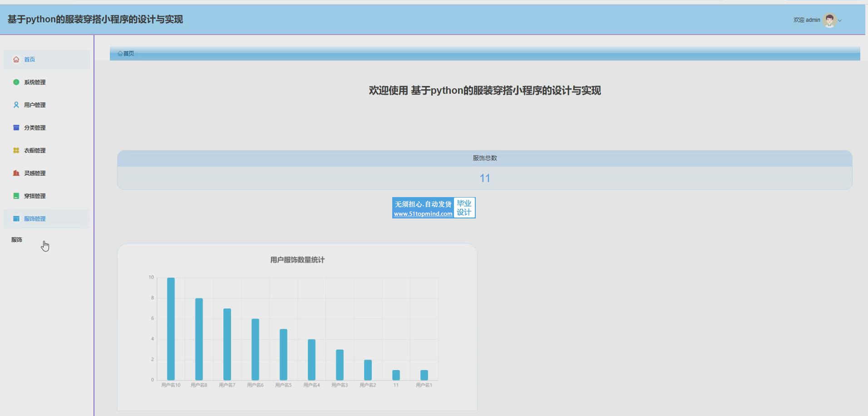The width and height of the screenshot is (868, 416).
Task: Click the green circle 系统管理 icon
Action: pos(16,82)
